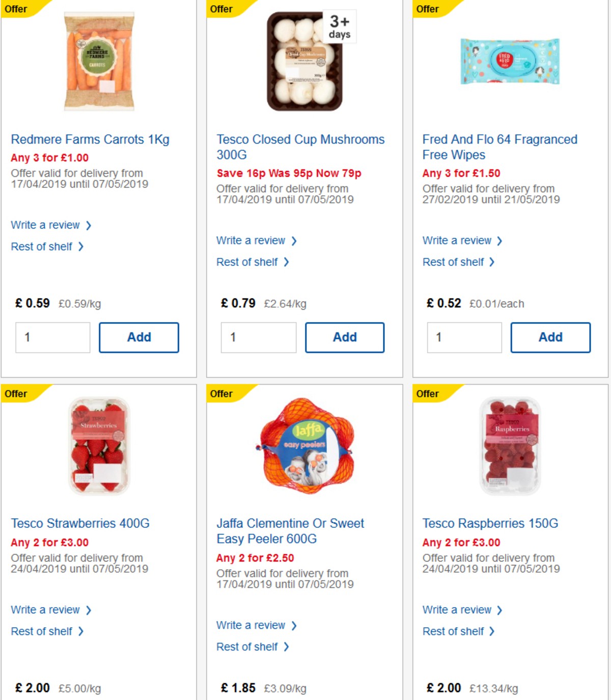Open the Redmere Farms Carrots product link
Viewport: 611px width, 700px height.
[x=91, y=139]
